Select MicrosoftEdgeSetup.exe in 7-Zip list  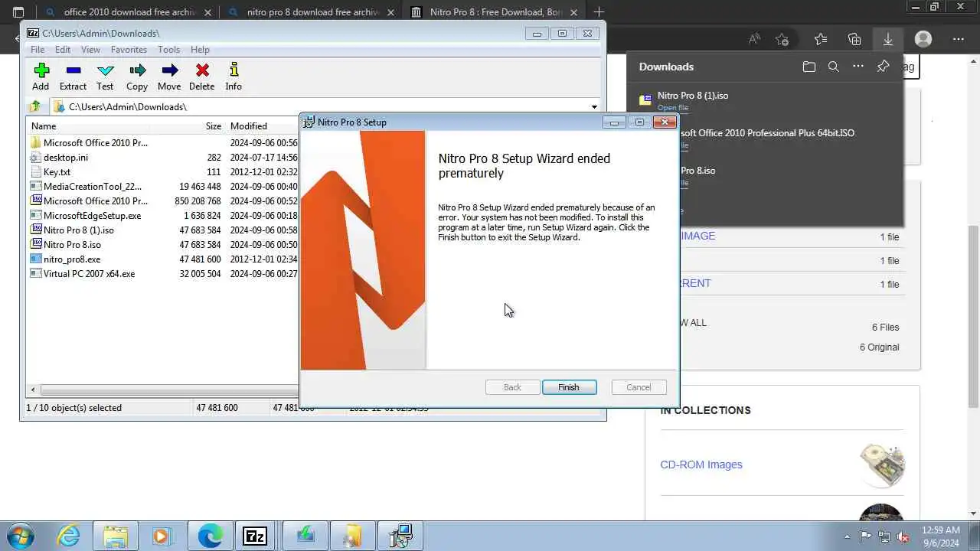92,216
